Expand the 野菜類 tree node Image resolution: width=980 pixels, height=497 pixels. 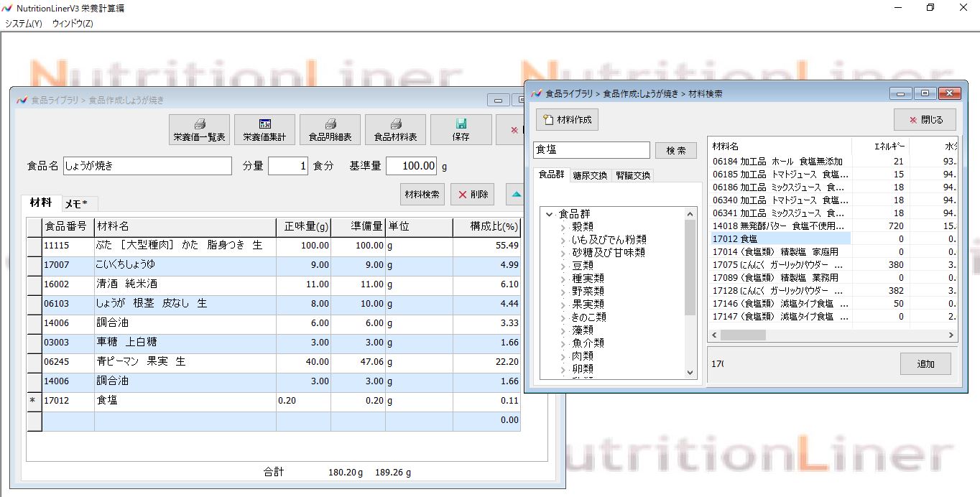tap(563, 292)
